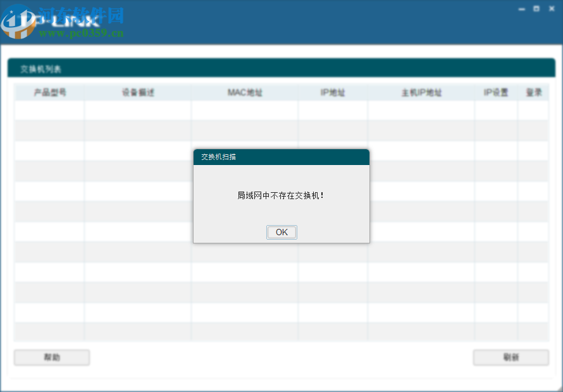This screenshot has width=563, height=392.
Task: Click the IP地址 column header
Action: pyautogui.click(x=331, y=92)
